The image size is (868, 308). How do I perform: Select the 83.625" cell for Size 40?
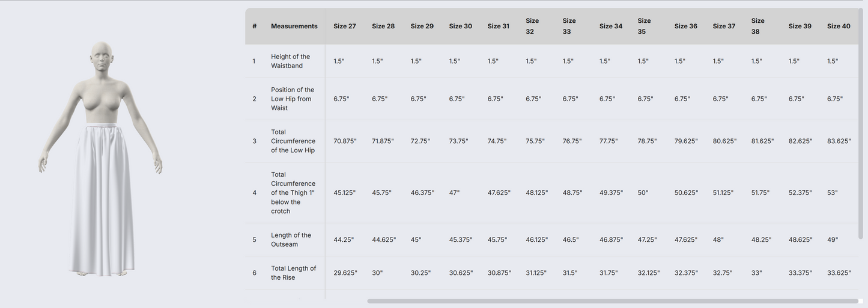pyautogui.click(x=839, y=141)
